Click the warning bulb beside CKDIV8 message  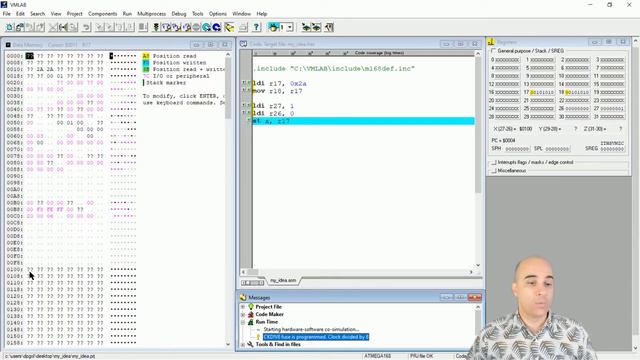[258, 337]
